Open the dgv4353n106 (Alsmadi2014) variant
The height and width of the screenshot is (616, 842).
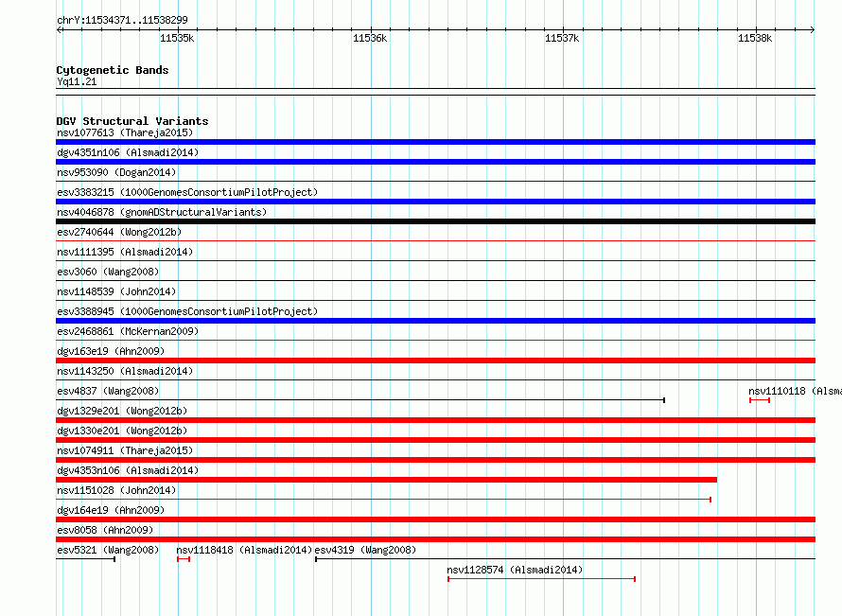[x=128, y=470]
